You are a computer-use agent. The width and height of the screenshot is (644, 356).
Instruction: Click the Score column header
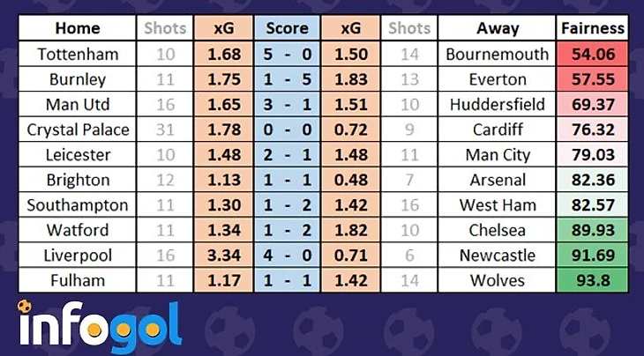point(287,29)
